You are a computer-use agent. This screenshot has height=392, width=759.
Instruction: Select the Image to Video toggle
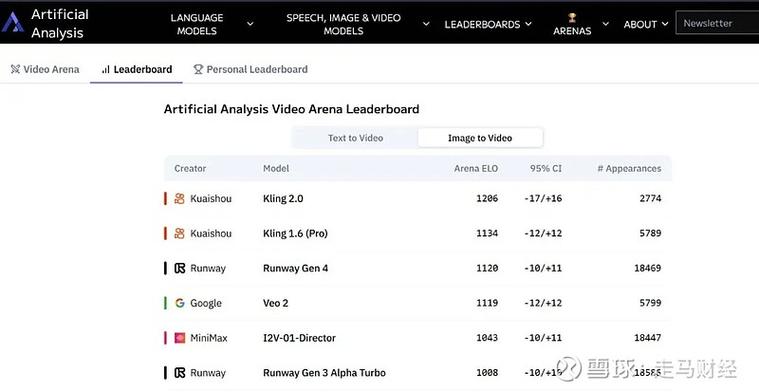click(480, 138)
